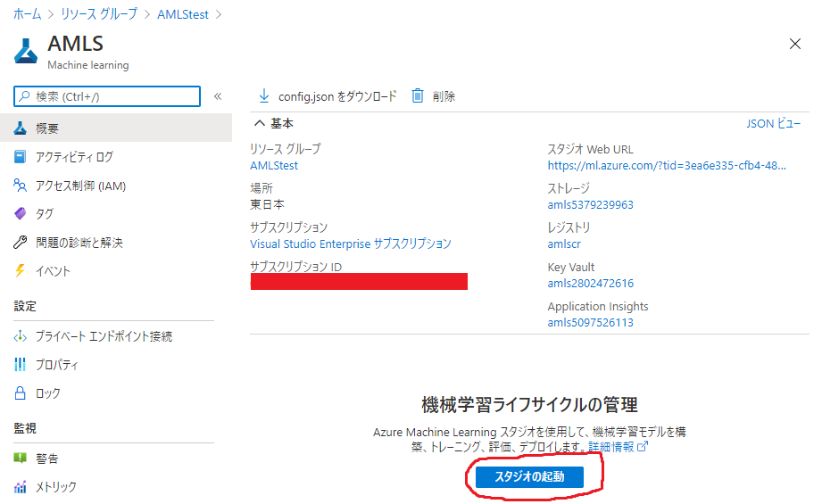Launch the studio with スタジオの起動 button
The height and width of the screenshot is (504, 822).
pos(529,476)
